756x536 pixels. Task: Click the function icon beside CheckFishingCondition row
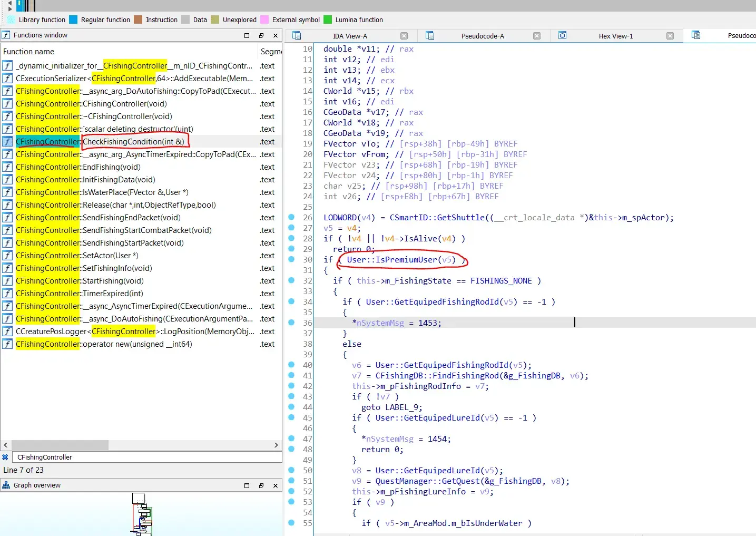[x=7, y=142]
